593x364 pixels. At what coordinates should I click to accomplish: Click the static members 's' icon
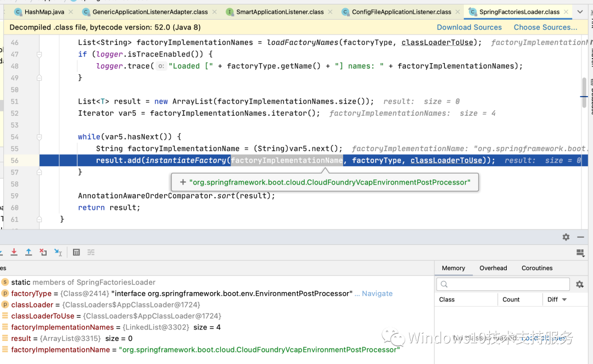[5, 282]
